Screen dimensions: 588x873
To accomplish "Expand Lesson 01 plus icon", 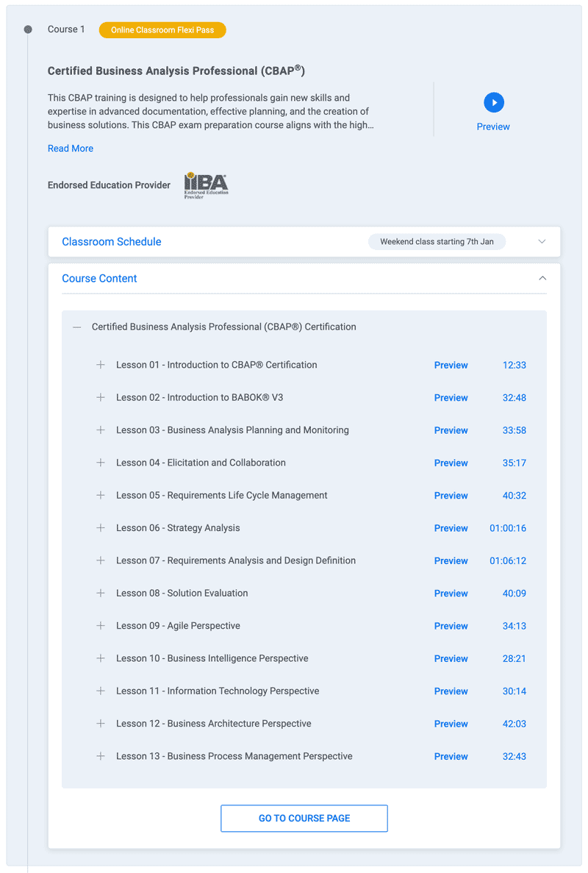I will [x=101, y=365].
